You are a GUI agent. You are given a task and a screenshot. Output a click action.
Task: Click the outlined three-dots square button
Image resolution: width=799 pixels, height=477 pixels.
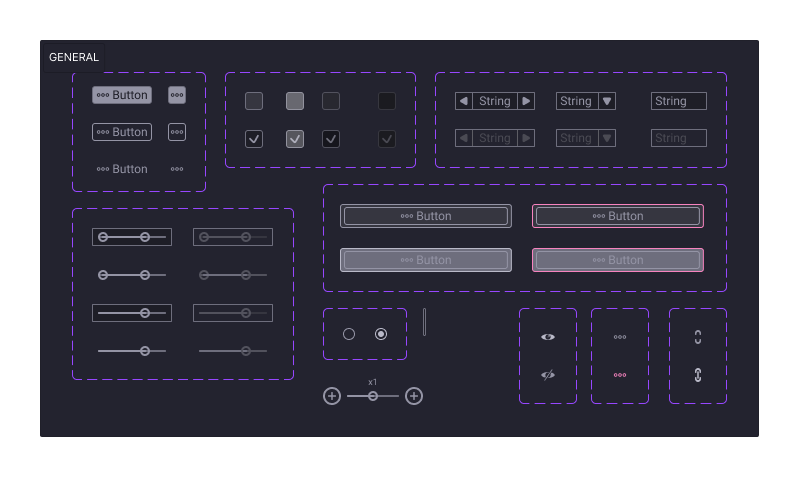(x=177, y=132)
